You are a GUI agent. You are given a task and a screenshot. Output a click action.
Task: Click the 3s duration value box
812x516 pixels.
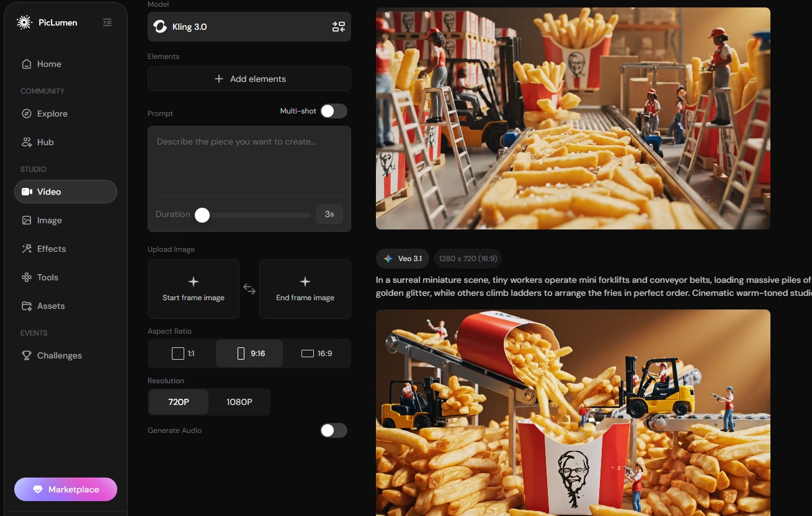click(x=329, y=214)
